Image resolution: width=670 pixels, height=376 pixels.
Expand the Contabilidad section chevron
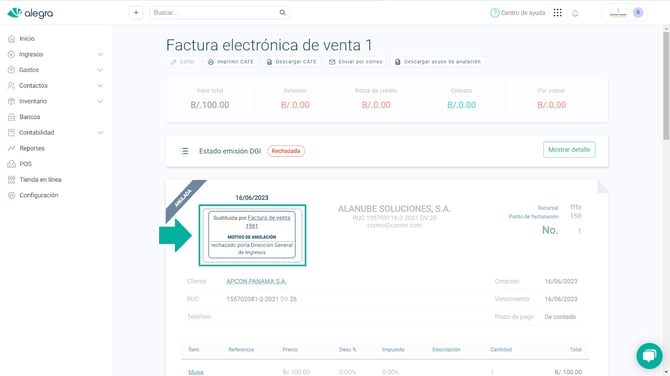coord(100,133)
